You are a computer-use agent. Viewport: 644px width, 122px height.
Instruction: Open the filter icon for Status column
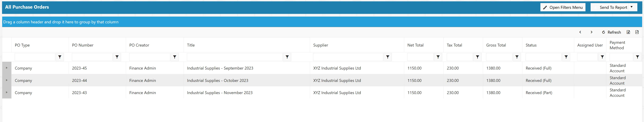pyautogui.click(x=566, y=57)
